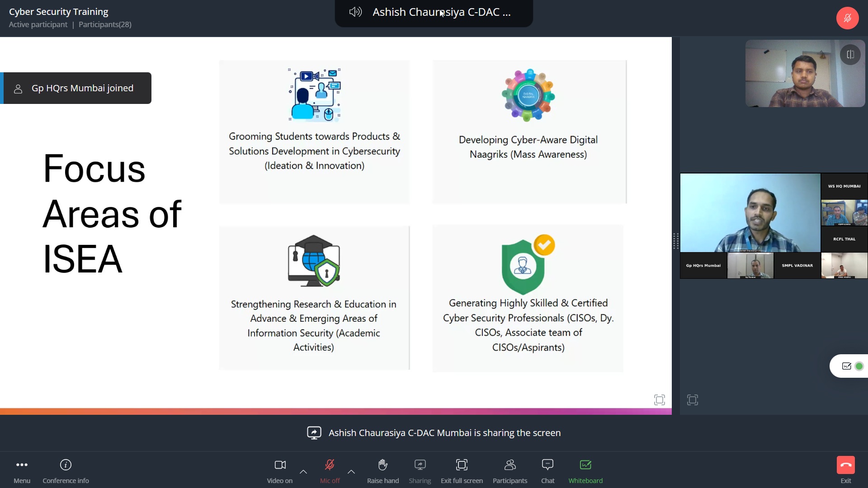Image resolution: width=868 pixels, height=488 pixels.
Task: Click the red Exit call button
Action: (845, 465)
